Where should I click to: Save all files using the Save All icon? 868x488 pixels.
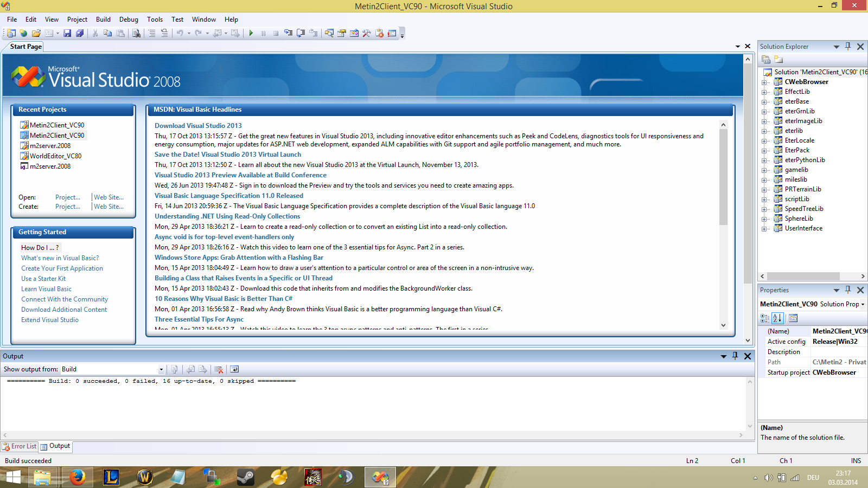[x=80, y=33]
